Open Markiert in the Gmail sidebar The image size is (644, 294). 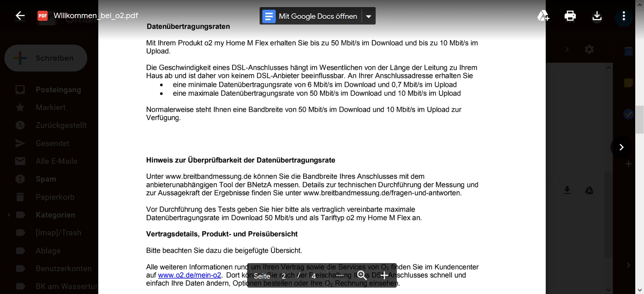(x=51, y=107)
